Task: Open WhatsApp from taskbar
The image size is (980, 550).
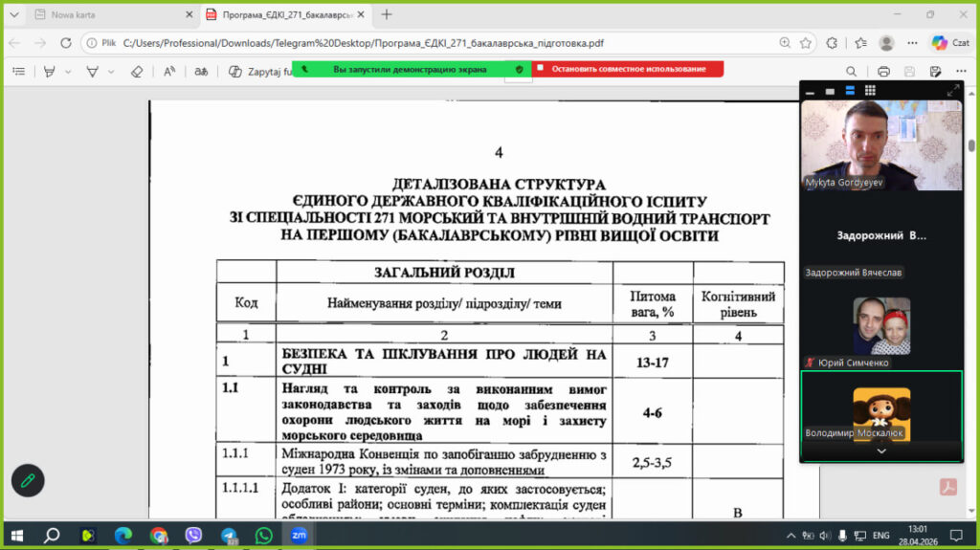Action: coord(264,536)
